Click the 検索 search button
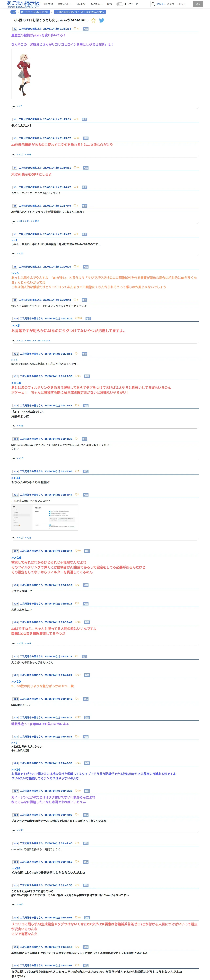The height and width of the screenshot is (980, 210). 198,4
